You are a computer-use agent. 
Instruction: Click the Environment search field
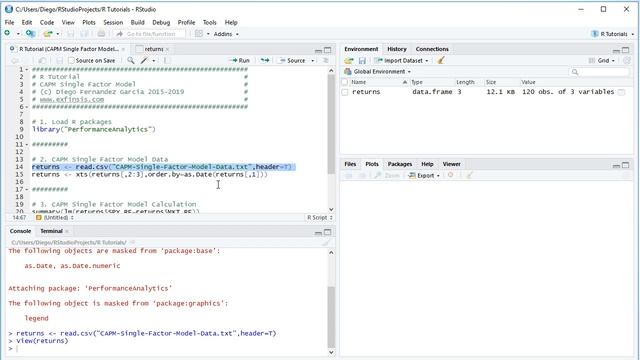[599, 72]
